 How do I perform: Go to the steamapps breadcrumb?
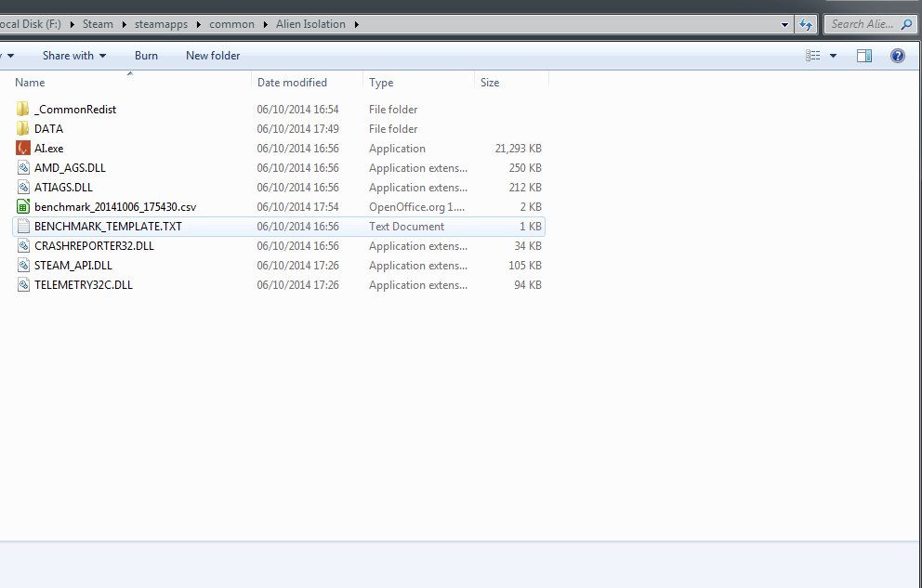(161, 24)
